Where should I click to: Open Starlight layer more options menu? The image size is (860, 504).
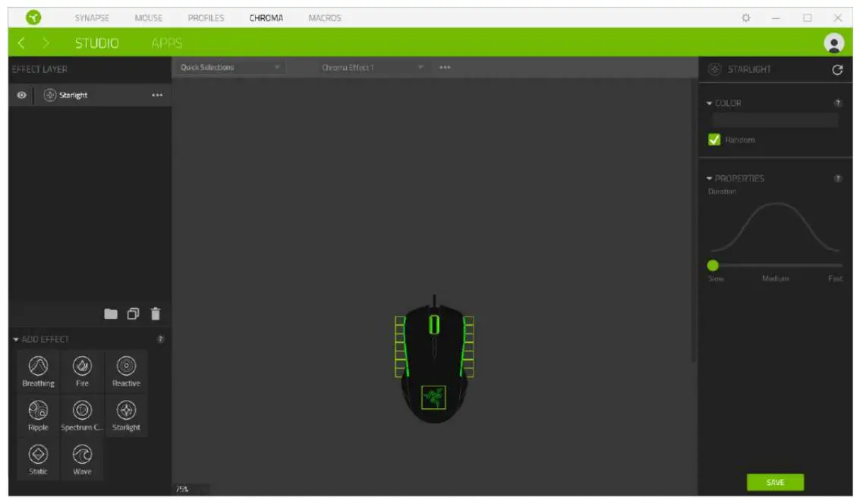click(157, 96)
